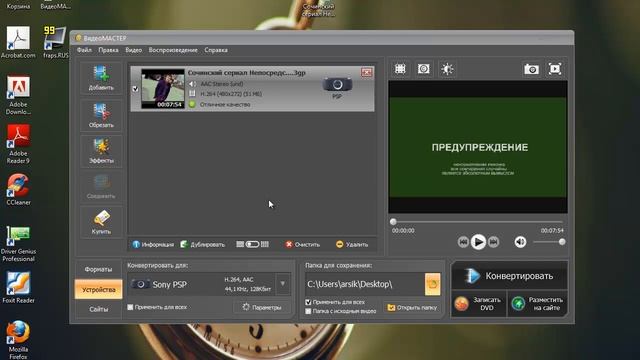
Task: Click the Купить buy icon
Action: click(101, 222)
